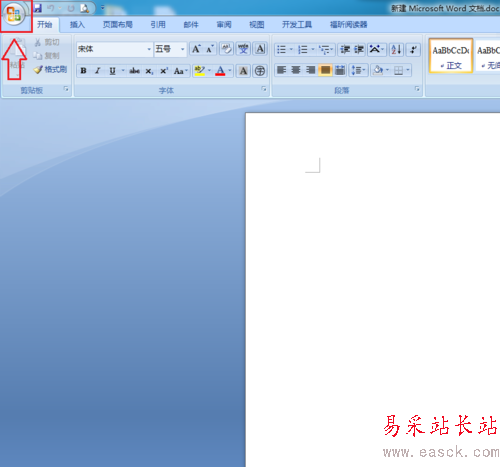Toggle underline formatting
Viewport: 500px width, 467px height.
pyautogui.click(x=113, y=71)
